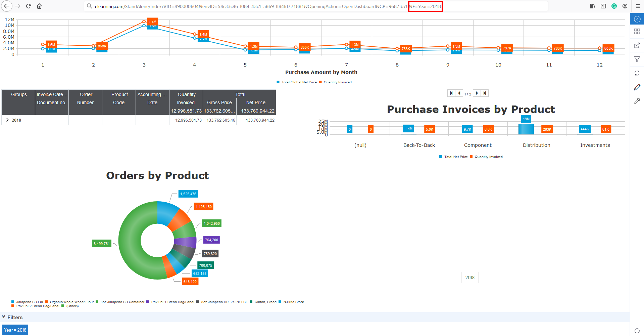Refresh dashboard data with the sync icon
Screen dimensions: 644x336
(x=637, y=73)
